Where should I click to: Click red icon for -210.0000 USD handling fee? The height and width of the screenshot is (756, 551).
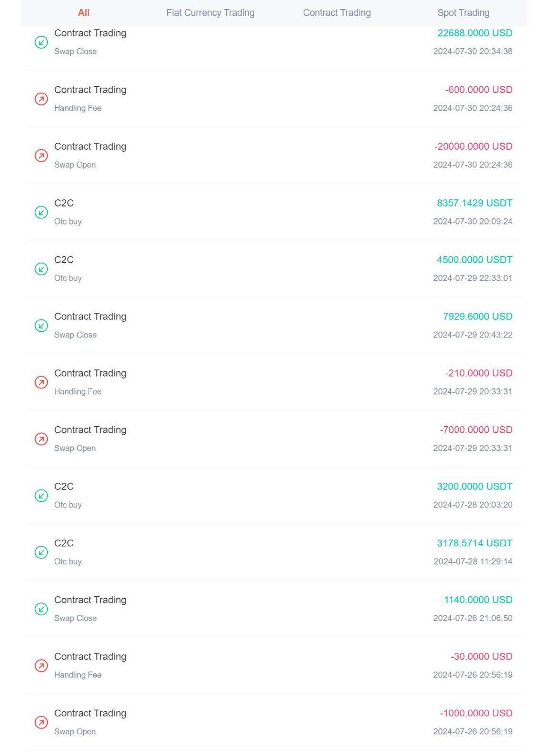[41, 382]
